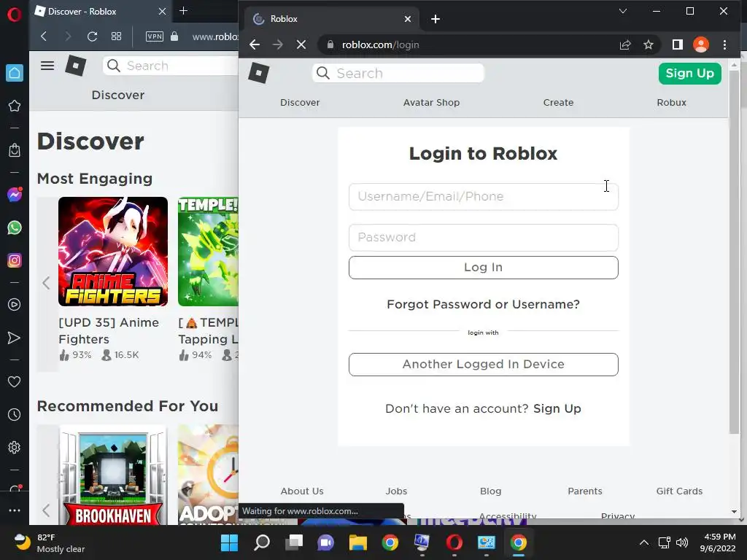Click Roblox logo in Opera window
747x560 pixels.
click(76, 66)
